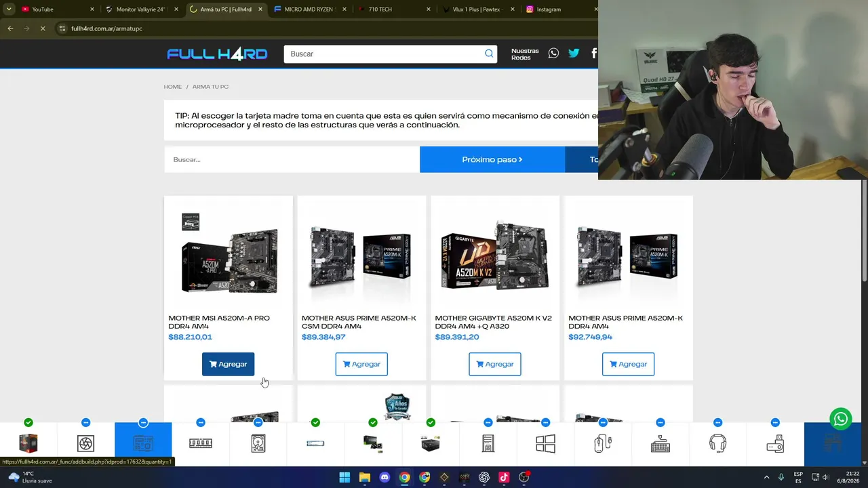Open the processor step in the build bar

point(28,443)
